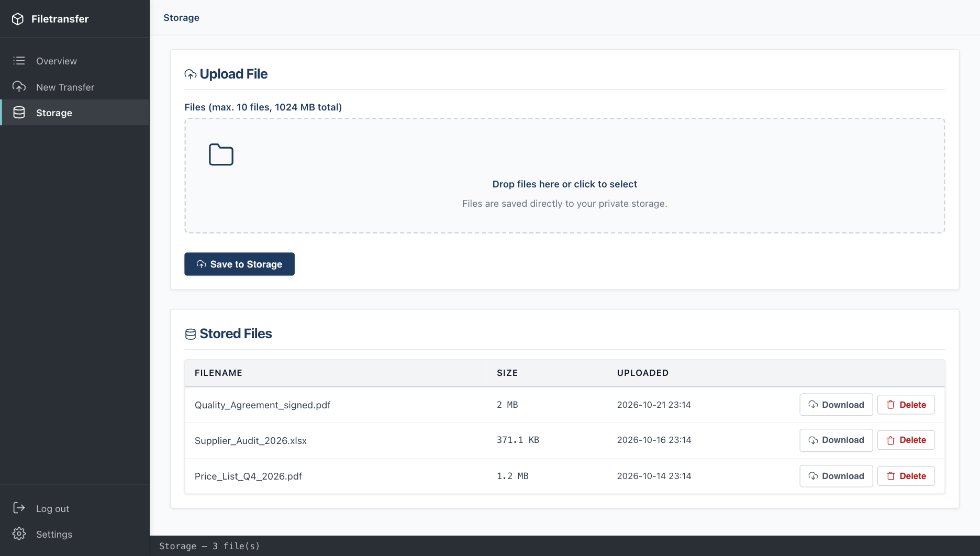The height and width of the screenshot is (556, 980).
Task: Select the Quality_Agreement_signed.pdf filename
Action: [x=262, y=405]
